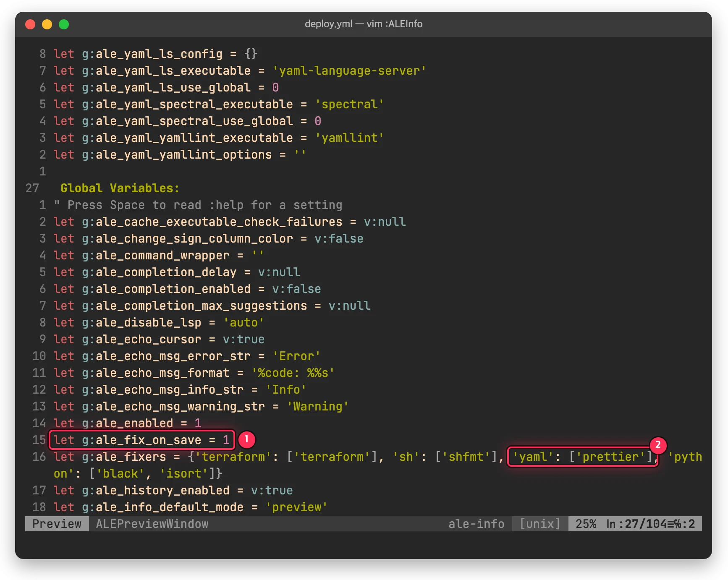Click line 'let g:ale_yaml_ls_config = {}'
This screenshot has width=728, height=580.
click(x=155, y=54)
